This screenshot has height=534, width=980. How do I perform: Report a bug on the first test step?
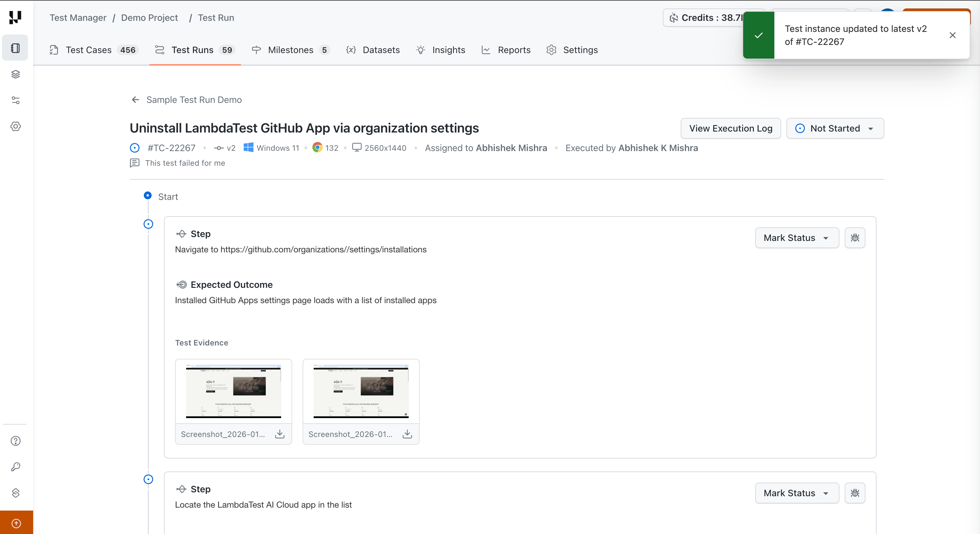pyautogui.click(x=855, y=237)
